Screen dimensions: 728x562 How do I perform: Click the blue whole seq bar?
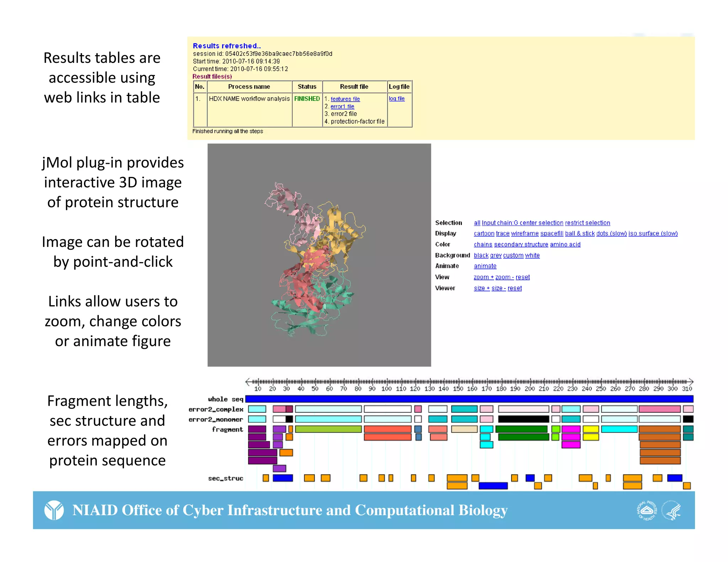(469, 399)
